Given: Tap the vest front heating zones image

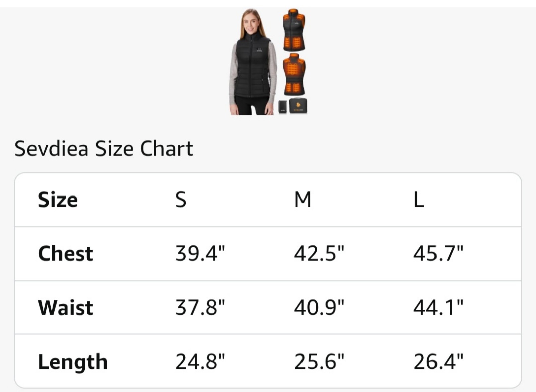Looking at the screenshot, I should point(294,30).
